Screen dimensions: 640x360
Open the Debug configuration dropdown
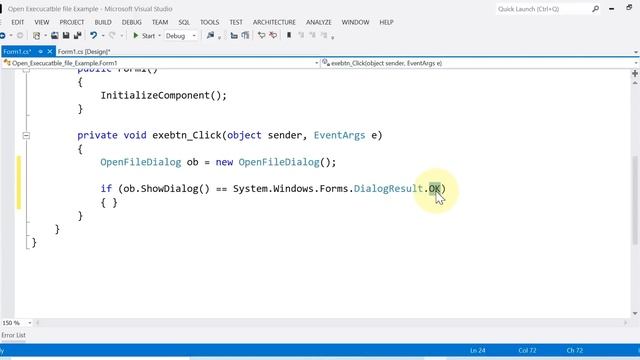[181, 36]
